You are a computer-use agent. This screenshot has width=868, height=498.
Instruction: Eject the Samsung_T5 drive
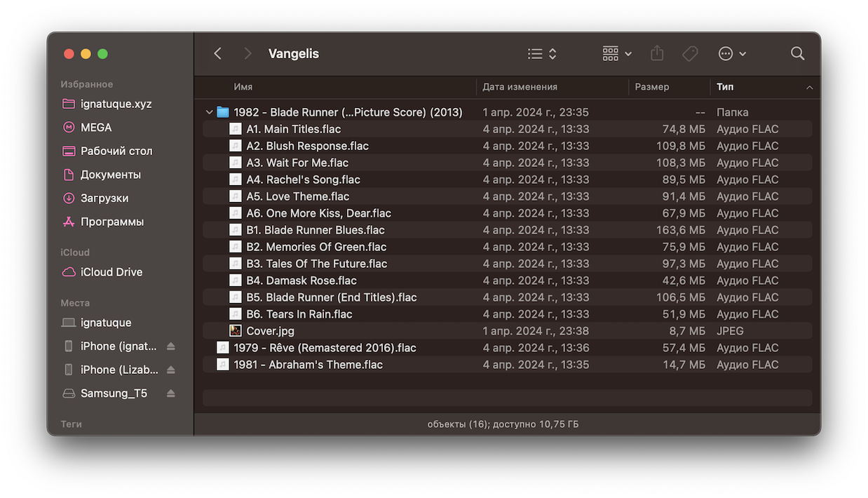tap(170, 393)
